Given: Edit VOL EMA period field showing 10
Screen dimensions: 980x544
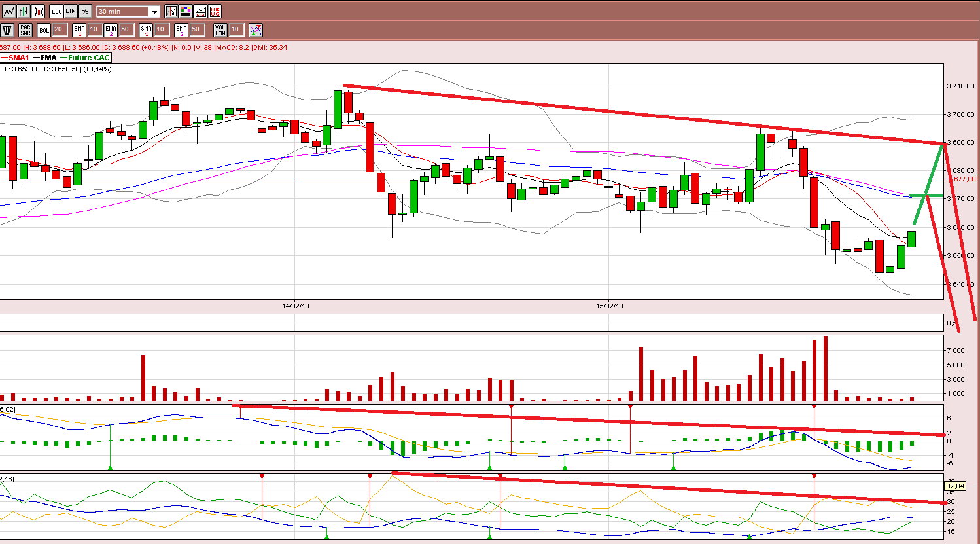Looking at the screenshot, I should (236, 29).
